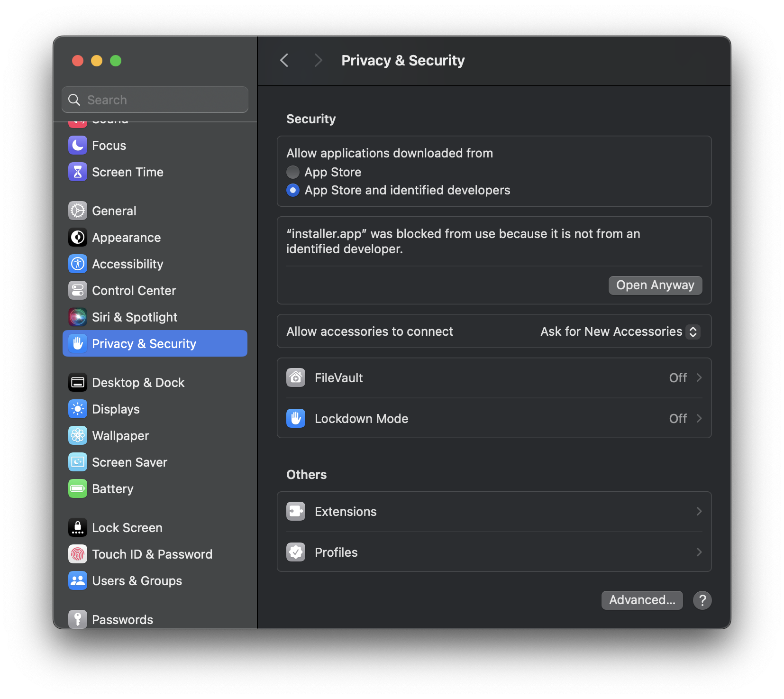This screenshot has width=784, height=699.
Task: Select Displays label in sidebar
Action: 116,409
